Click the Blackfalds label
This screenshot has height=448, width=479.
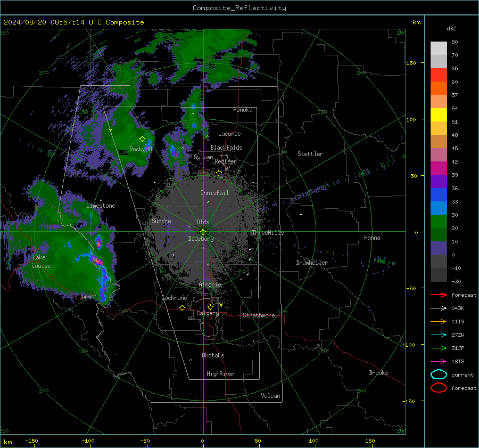point(226,148)
